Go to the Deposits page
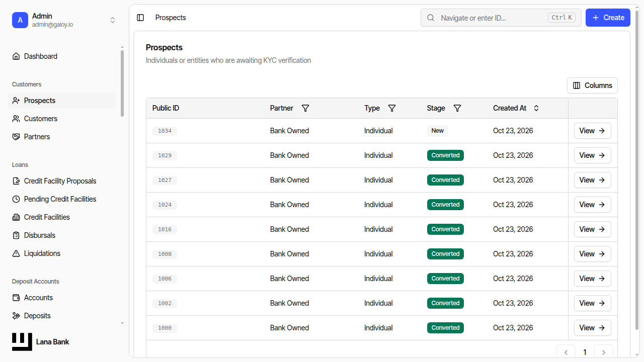Viewport: 644px width, 362px height. (x=62, y=316)
